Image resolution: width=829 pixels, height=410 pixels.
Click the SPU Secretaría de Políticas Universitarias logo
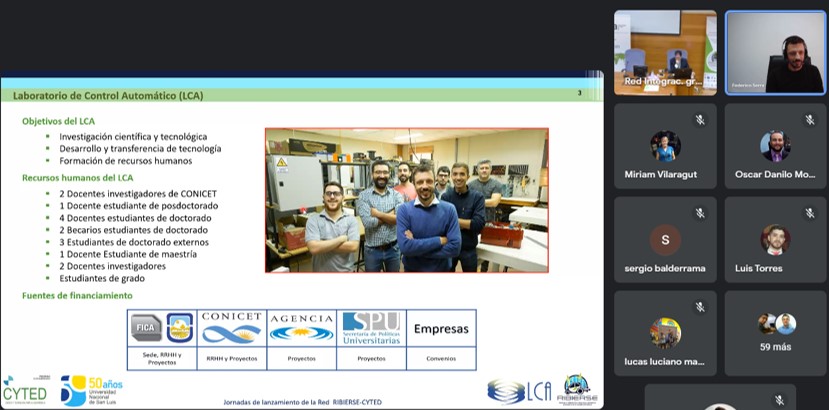(x=371, y=328)
